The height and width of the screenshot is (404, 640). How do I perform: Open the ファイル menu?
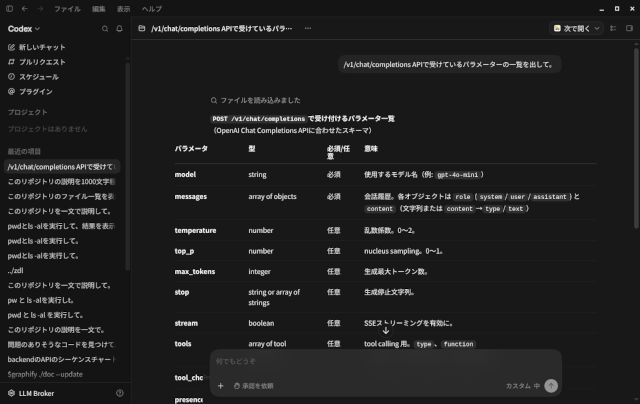point(67,9)
